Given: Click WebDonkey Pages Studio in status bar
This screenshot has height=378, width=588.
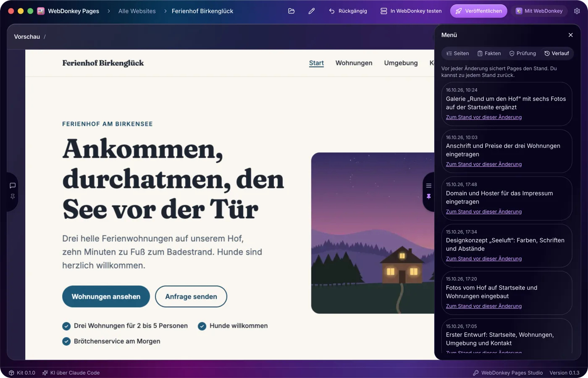Looking at the screenshot, I should pyautogui.click(x=508, y=373).
